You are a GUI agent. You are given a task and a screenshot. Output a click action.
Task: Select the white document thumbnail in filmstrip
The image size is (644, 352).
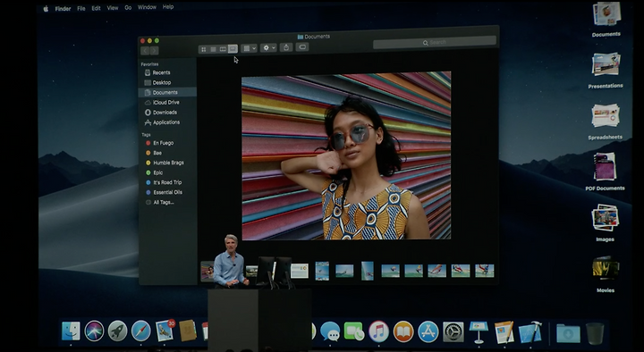(x=300, y=271)
